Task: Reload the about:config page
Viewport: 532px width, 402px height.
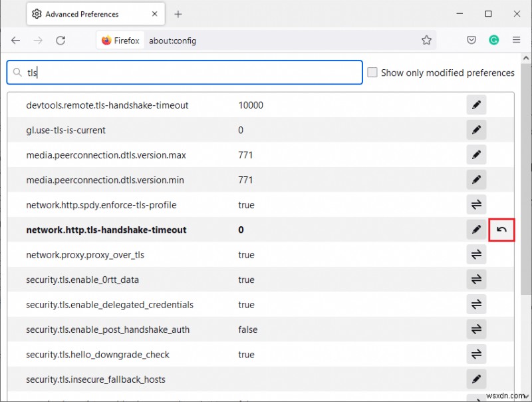Action: (x=61, y=40)
